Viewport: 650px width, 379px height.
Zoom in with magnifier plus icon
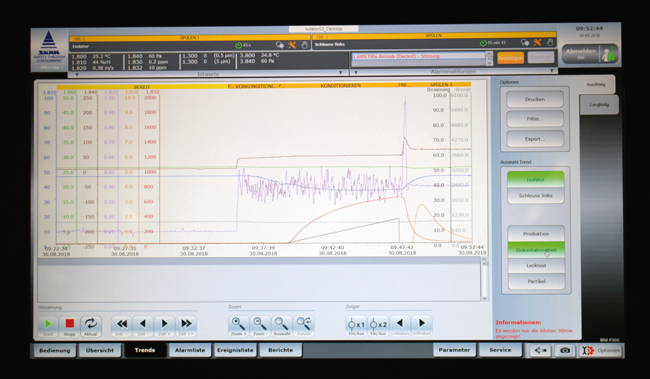(x=238, y=326)
